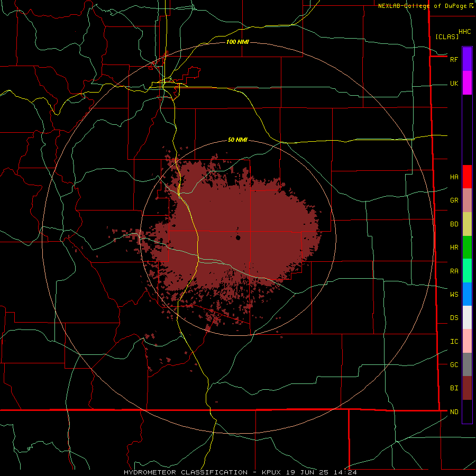Click the '50 NMI' range ring label

coord(237,140)
